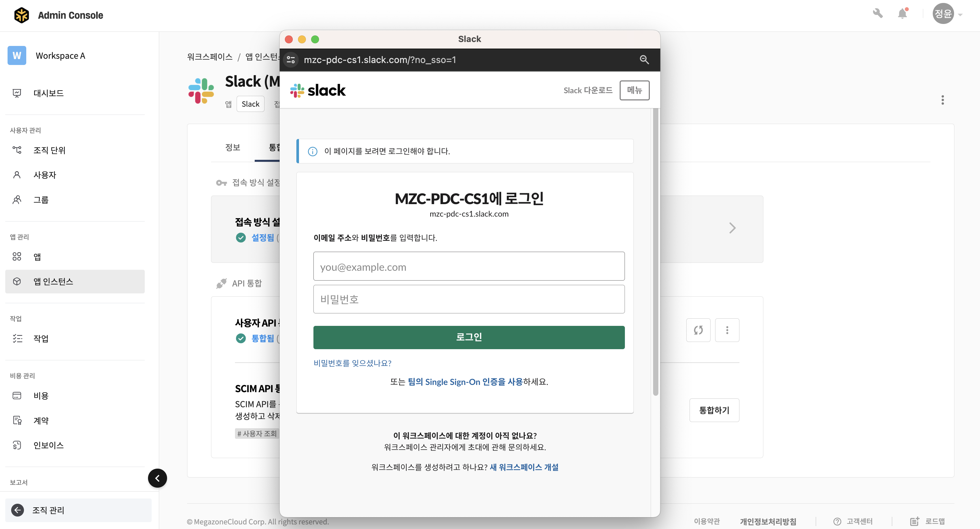This screenshot has width=980, height=529.
Task: Click the 비밀번호를 잊으셨나요 link
Action: tap(352, 363)
